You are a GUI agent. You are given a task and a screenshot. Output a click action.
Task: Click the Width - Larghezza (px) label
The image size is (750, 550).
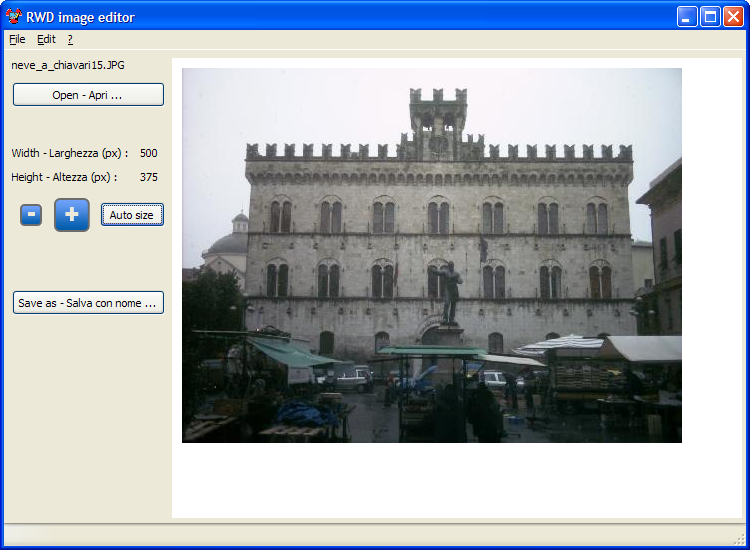click(70, 153)
